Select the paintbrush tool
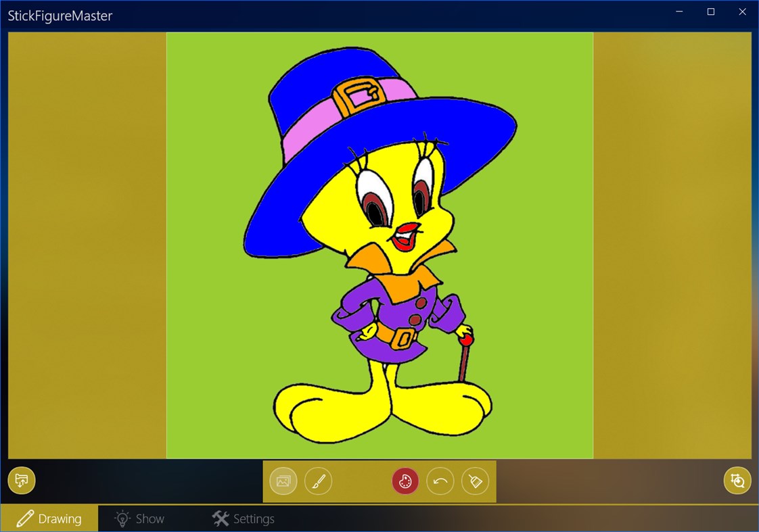 318,481
